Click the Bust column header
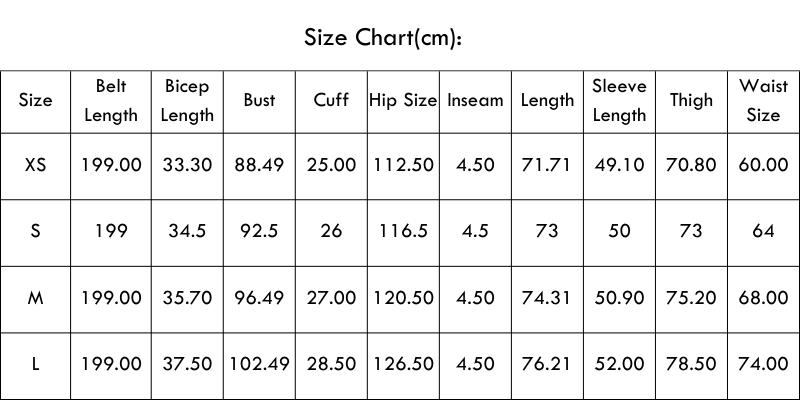This screenshot has width=800, height=400. 260,100
